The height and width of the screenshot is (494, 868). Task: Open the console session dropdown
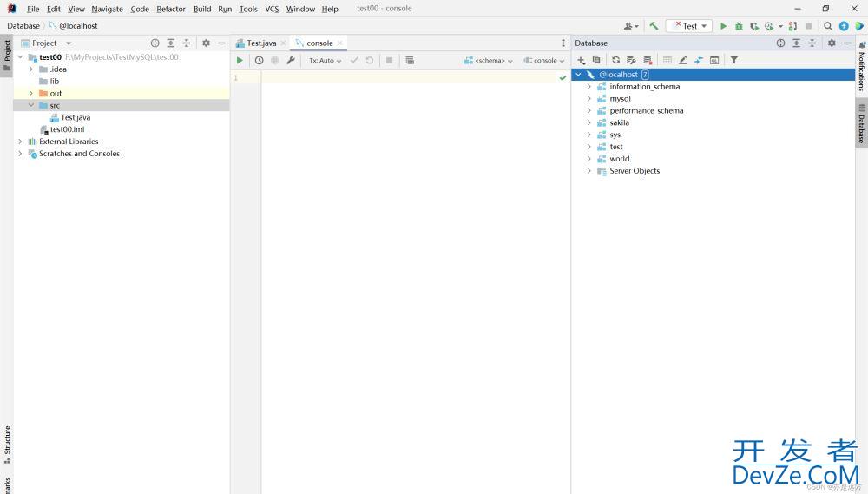coord(545,61)
